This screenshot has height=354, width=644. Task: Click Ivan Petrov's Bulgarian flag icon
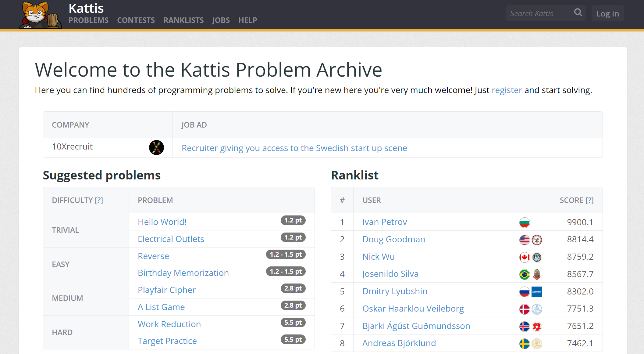pyautogui.click(x=524, y=222)
